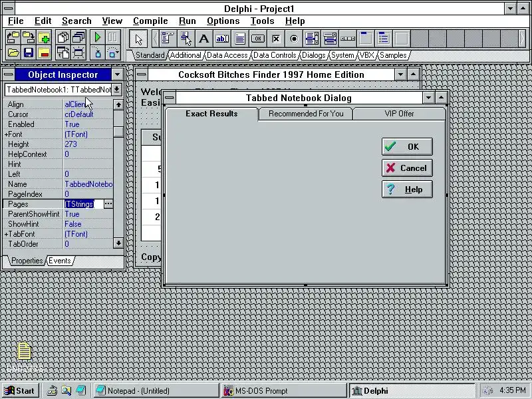Viewport: 532px width, 399px height.
Task: Select the GroupBox component icon
Action: 366,39
